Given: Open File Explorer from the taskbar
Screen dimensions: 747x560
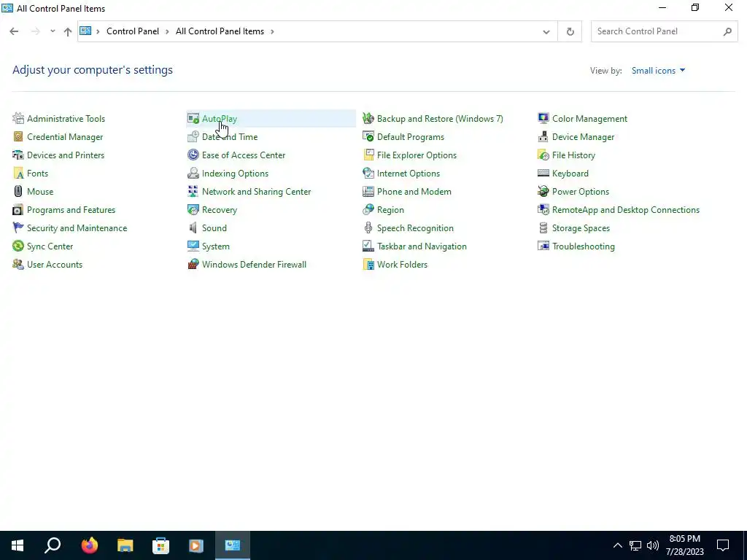Looking at the screenshot, I should [125, 545].
